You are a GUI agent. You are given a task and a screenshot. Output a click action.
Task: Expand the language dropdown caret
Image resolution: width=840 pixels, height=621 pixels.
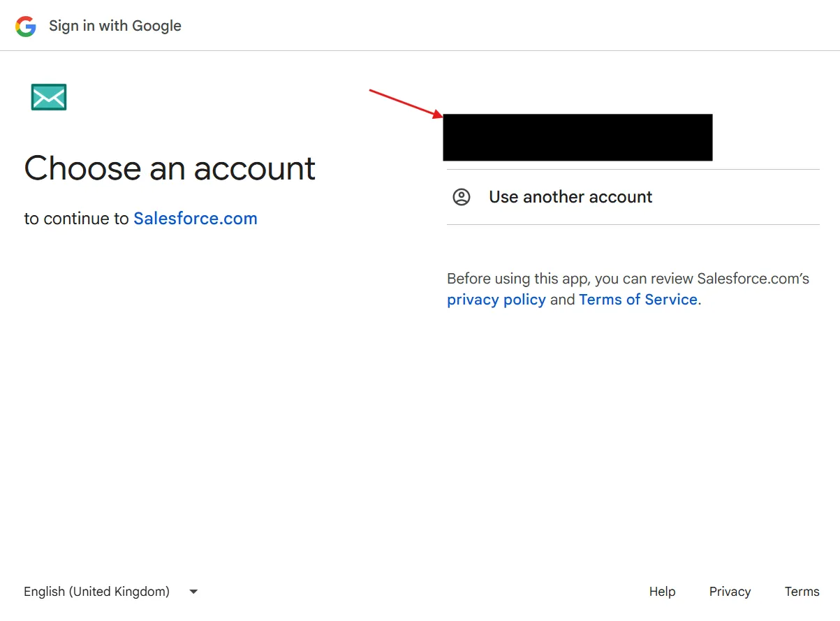pyautogui.click(x=193, y=592)
